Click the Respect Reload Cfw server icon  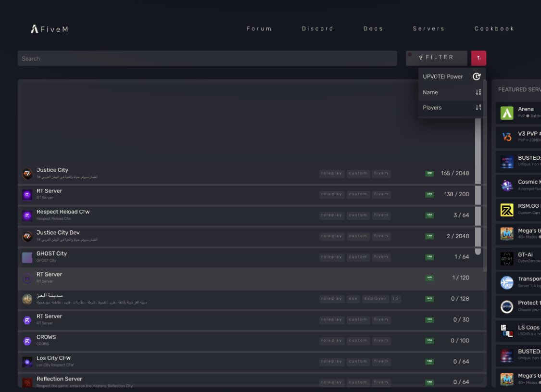click(x=27, y=215)
